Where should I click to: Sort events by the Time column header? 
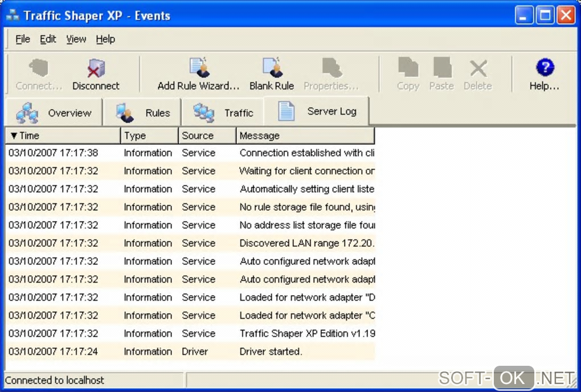(63, 136)
